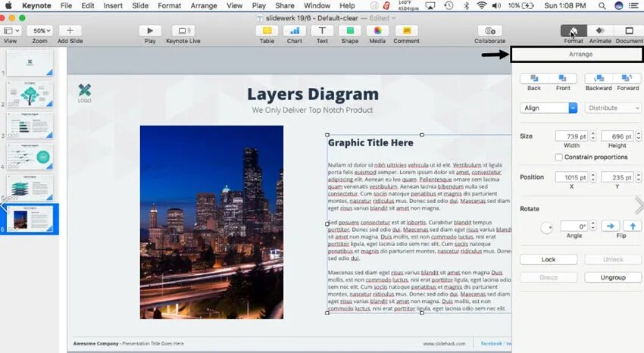Switch to the Arrange tab
This screenshot has width=644, height=353.
tap(580, 55)
